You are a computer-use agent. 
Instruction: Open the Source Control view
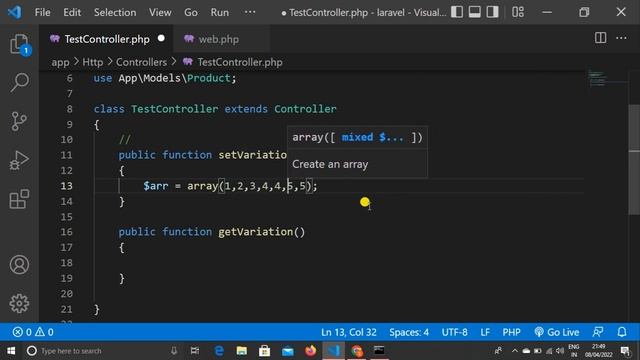coord(19,121)
